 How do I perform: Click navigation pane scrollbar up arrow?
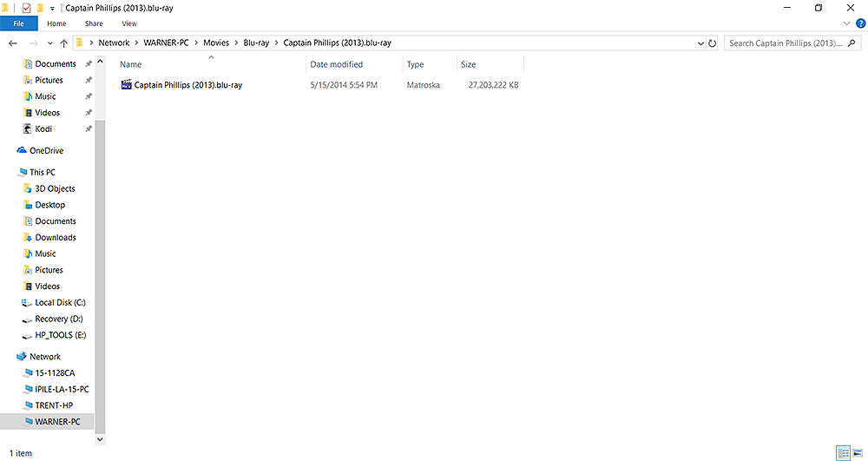point(100,62)
